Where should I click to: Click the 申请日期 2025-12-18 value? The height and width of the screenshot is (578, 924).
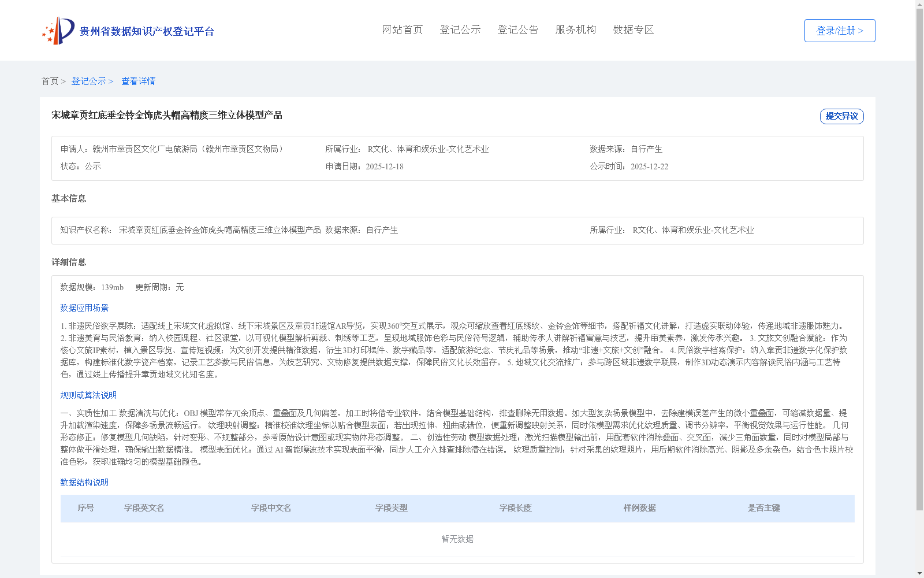pyautogui.click(x=385, y=167)
